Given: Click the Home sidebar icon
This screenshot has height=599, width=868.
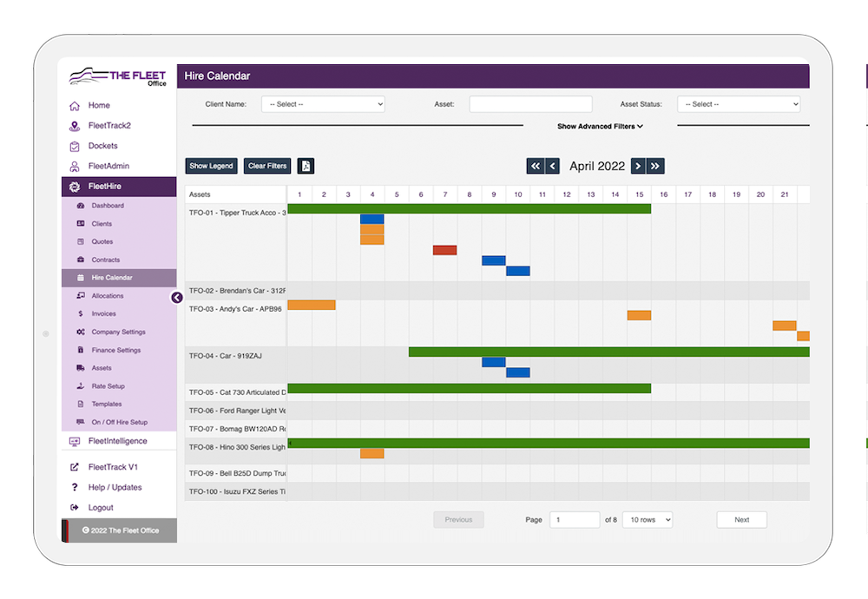Looking at the screenshot, I should 74,106.
